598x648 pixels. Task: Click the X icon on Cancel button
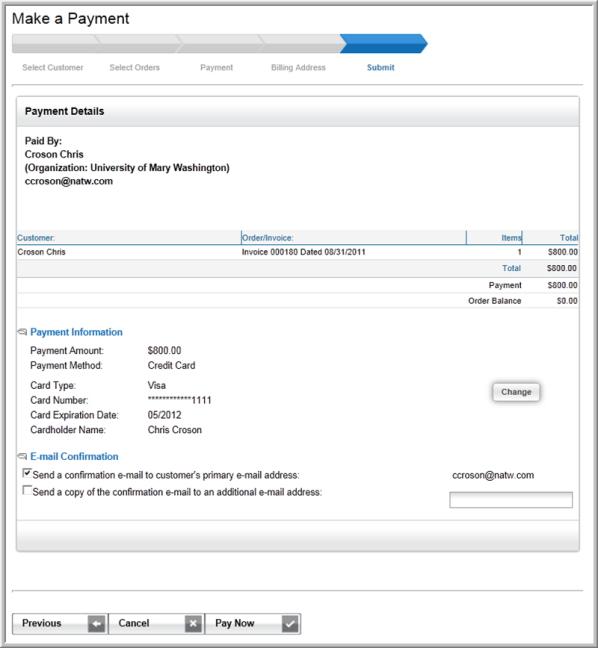pyautogui.click(x=193, y=624)
